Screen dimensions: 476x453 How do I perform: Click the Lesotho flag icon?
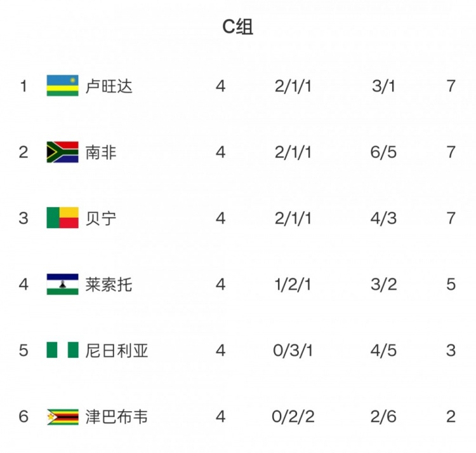tap(62, 284)
